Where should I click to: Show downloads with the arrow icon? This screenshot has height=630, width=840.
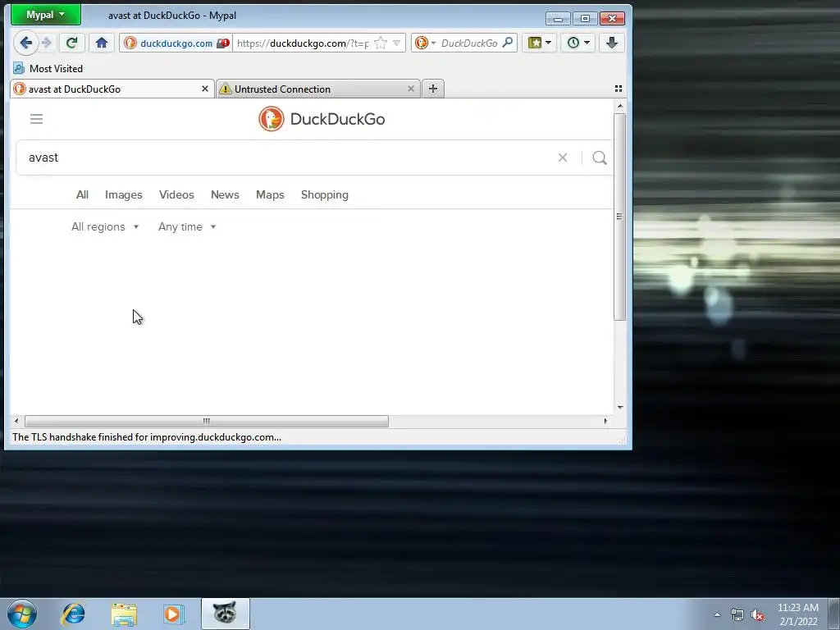pos(612,43)
